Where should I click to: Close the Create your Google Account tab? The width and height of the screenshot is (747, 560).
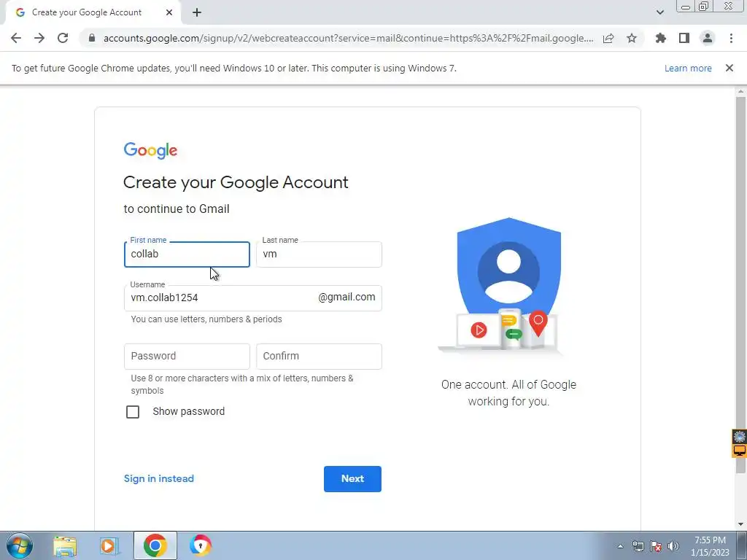(169, 12)
